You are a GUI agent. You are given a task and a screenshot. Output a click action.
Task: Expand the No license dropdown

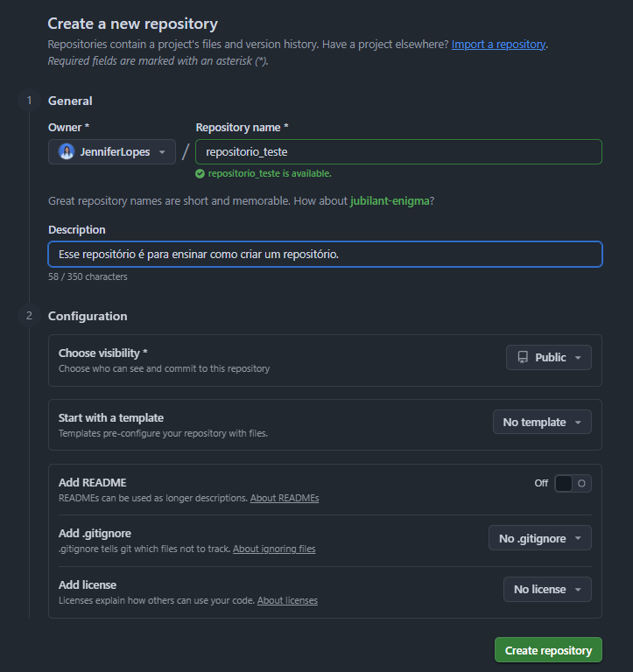[547, 590]
